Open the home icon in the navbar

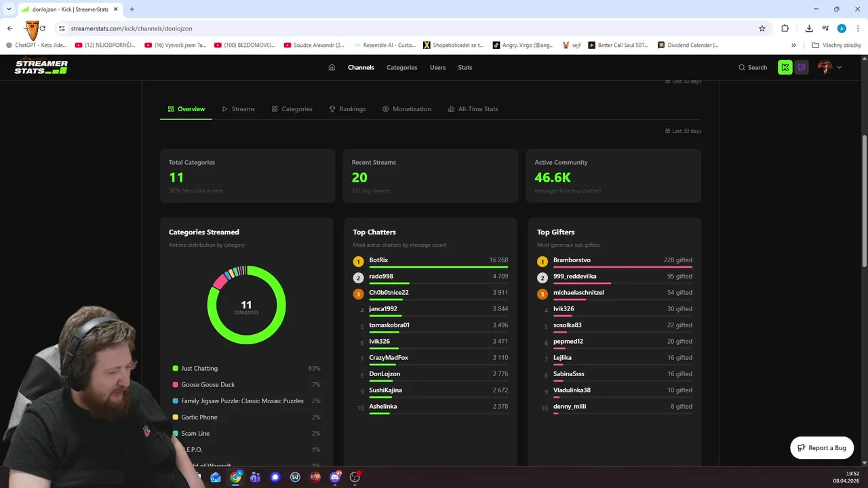point(332,67)
